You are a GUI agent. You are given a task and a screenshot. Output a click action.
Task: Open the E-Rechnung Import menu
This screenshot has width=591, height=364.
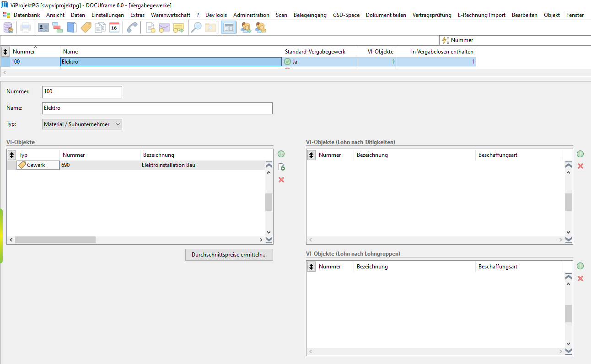tap(482, 15)
